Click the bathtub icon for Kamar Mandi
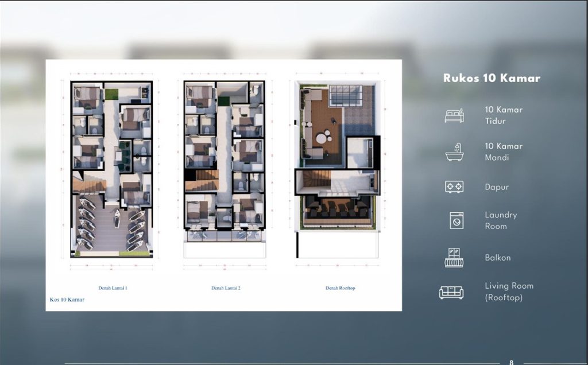The image size is (588, 365). click(454, 152)
